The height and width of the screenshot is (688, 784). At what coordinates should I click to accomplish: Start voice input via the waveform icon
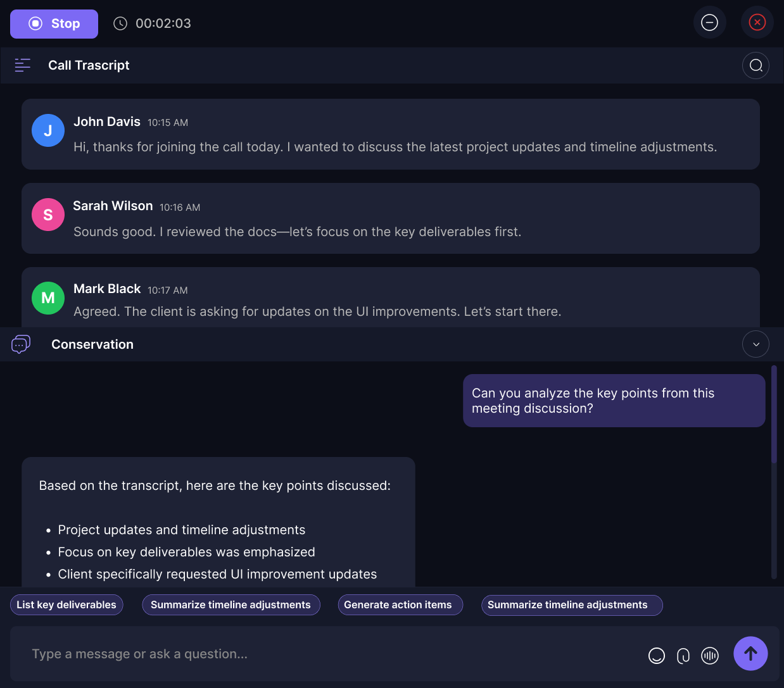(710, 656)
